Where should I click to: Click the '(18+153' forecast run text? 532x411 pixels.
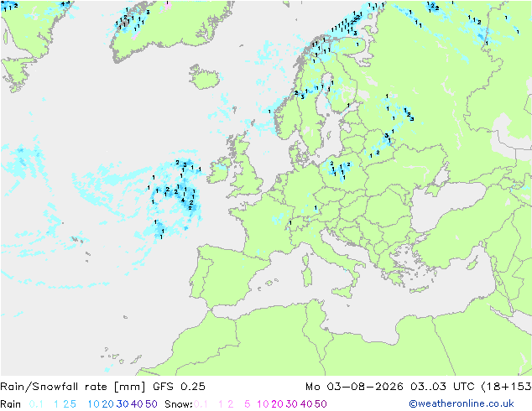coord(507,387)
